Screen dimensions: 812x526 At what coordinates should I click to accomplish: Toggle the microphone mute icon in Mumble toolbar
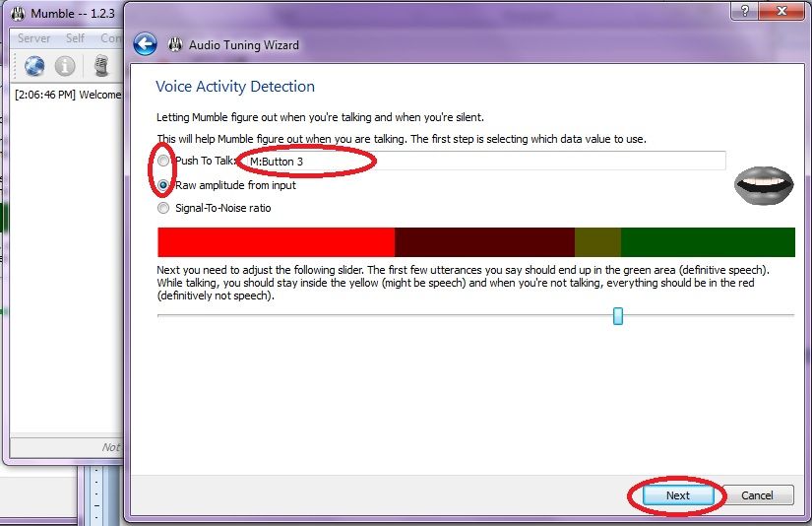[101, 66]
